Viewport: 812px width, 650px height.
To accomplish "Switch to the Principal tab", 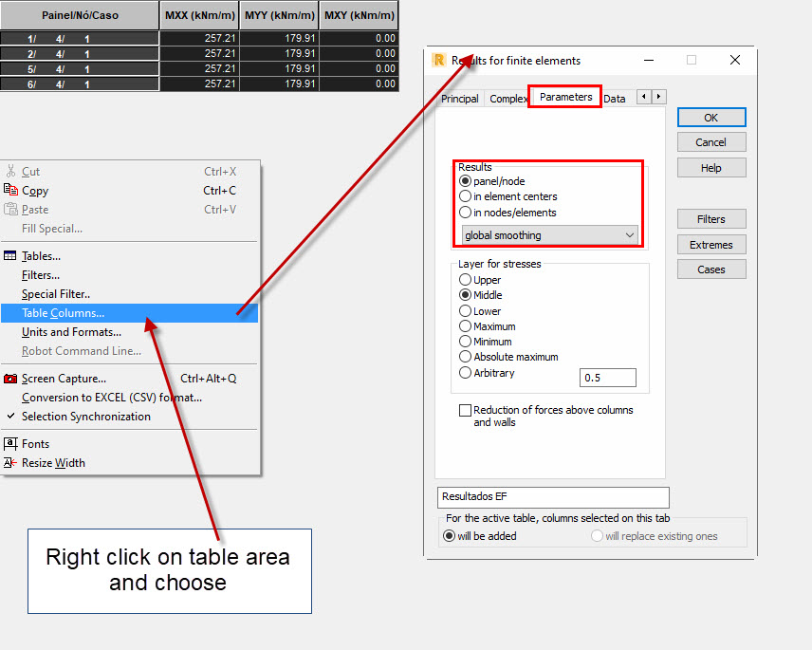I will pyautogui.click(x=460, y=98).
